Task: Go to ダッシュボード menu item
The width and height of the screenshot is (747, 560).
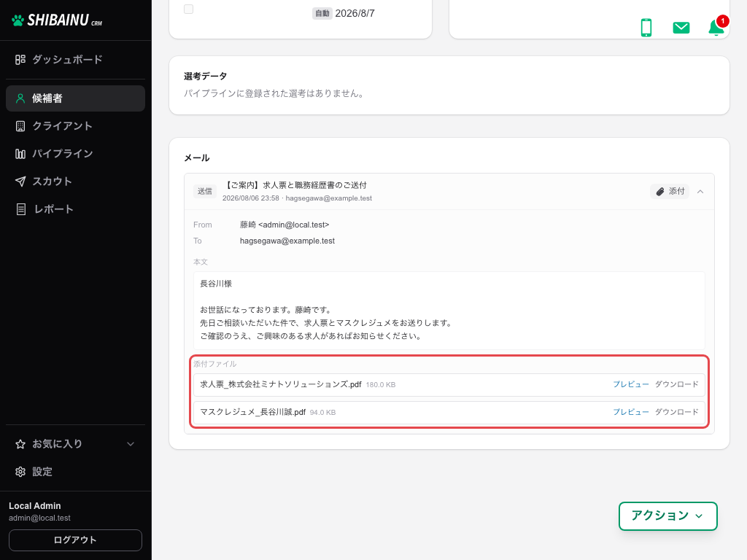Action: pos(75,60)
